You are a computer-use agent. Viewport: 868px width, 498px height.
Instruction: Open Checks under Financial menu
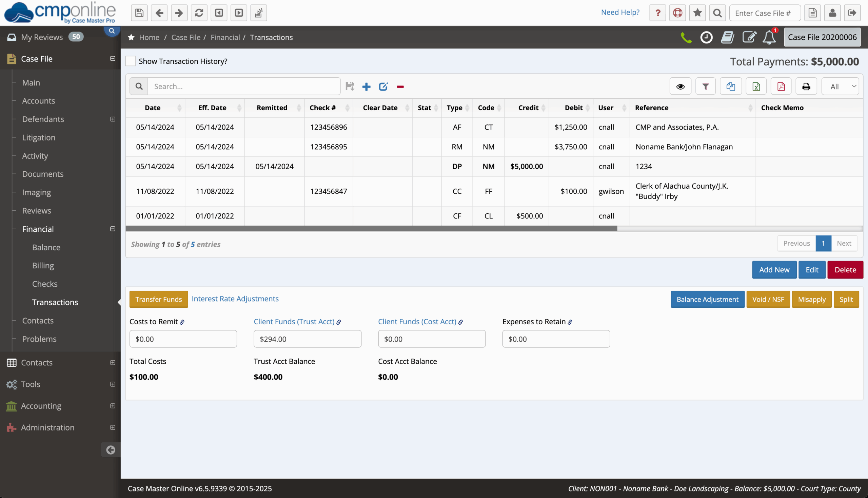pyautogui.click(x=45, y=284)
